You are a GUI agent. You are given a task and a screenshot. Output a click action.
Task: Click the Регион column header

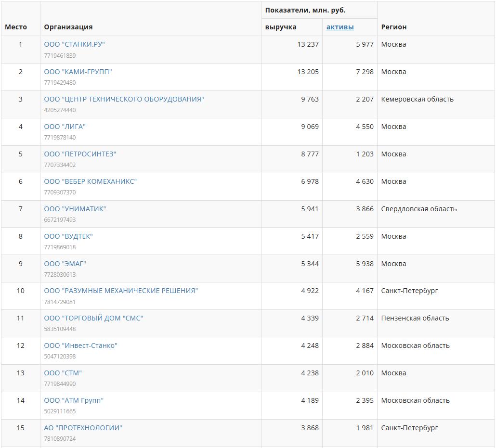tap(393, 27)
